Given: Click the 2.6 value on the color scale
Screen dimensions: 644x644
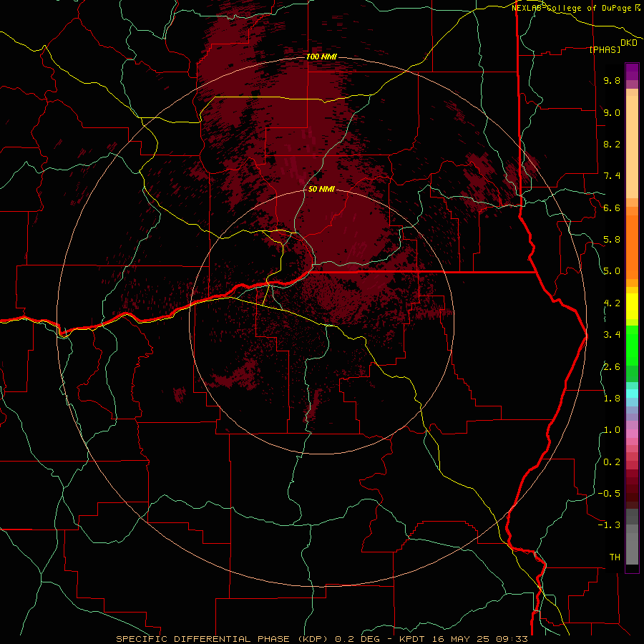Looking at the screenshot, I should (612, 367).
